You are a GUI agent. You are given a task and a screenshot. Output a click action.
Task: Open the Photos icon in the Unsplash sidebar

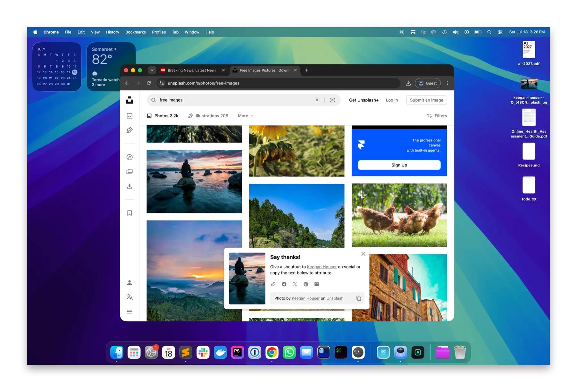coord(130,116)
